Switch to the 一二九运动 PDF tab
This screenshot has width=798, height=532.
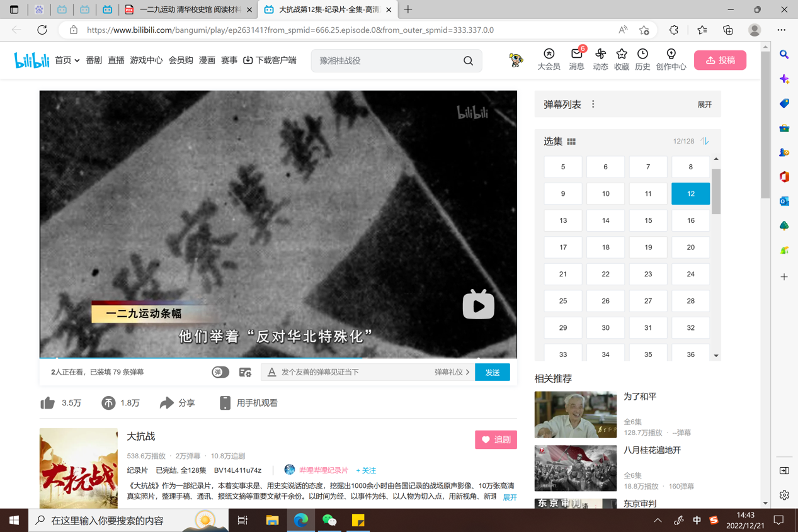tap(187, 10)
